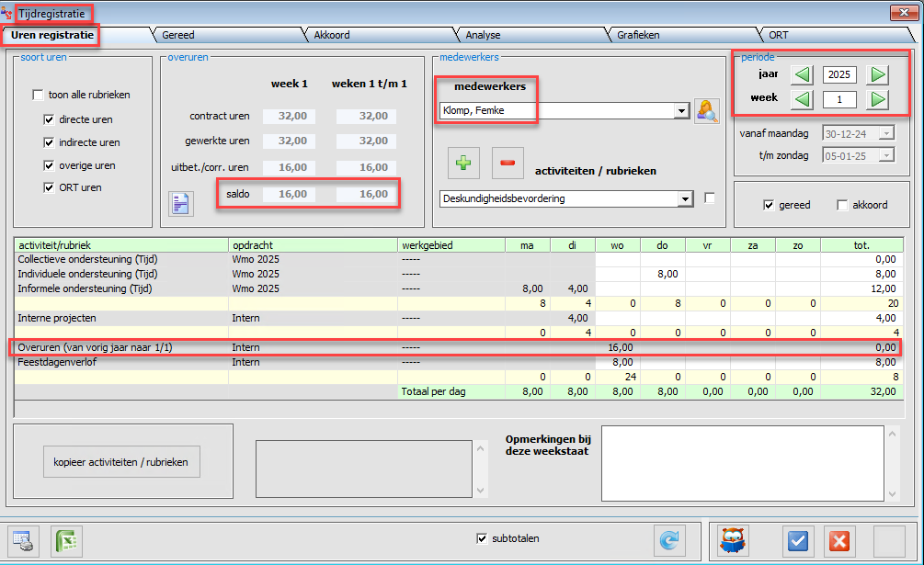Viewport: 924px width, 565px height.
Task: Go to previous week with the green arrow
Action: tap(802, 99)
